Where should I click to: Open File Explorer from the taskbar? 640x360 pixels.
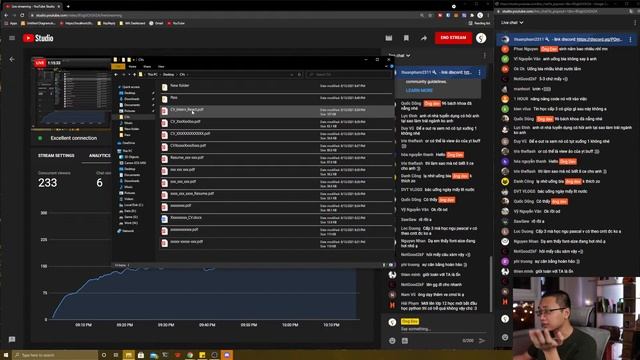(129, 355)
